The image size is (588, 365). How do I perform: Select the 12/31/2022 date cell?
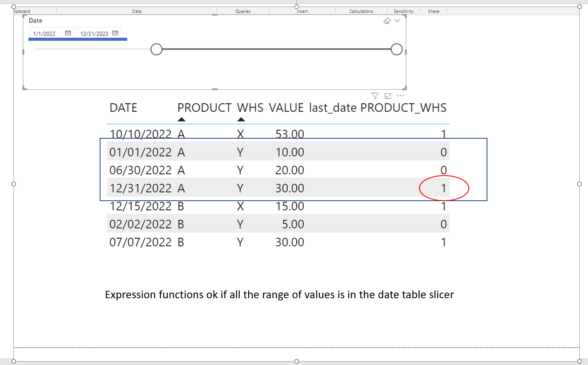point(141,188)
